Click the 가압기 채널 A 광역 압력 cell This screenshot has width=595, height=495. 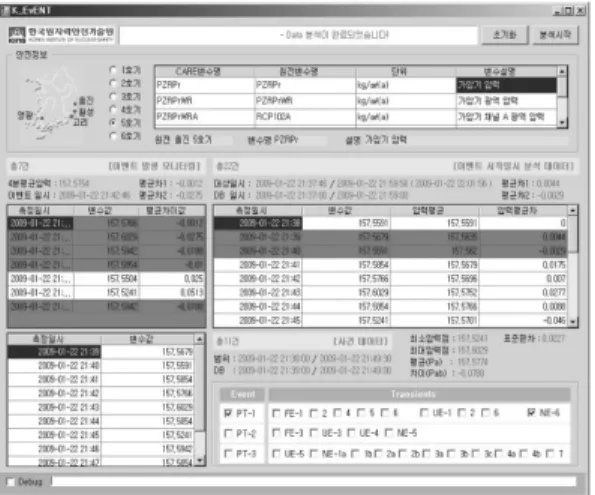[507, 117]
